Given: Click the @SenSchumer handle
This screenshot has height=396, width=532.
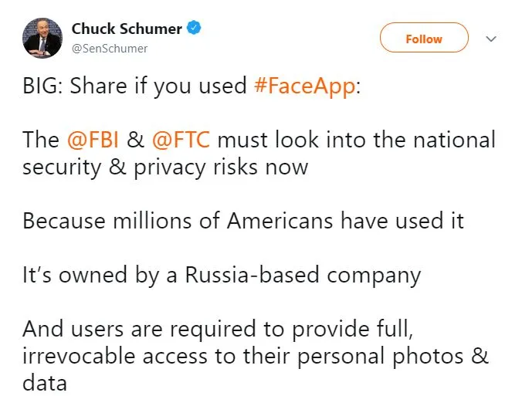Looking at the screenshot, I should click(109, 48).
